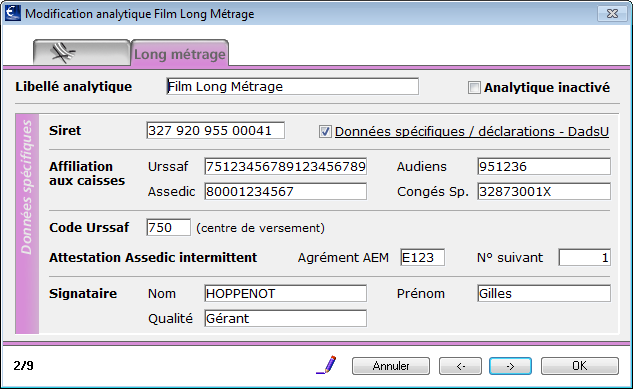633x389 pixels.
Task: Click the application logo in title bar
Action: 13,13
